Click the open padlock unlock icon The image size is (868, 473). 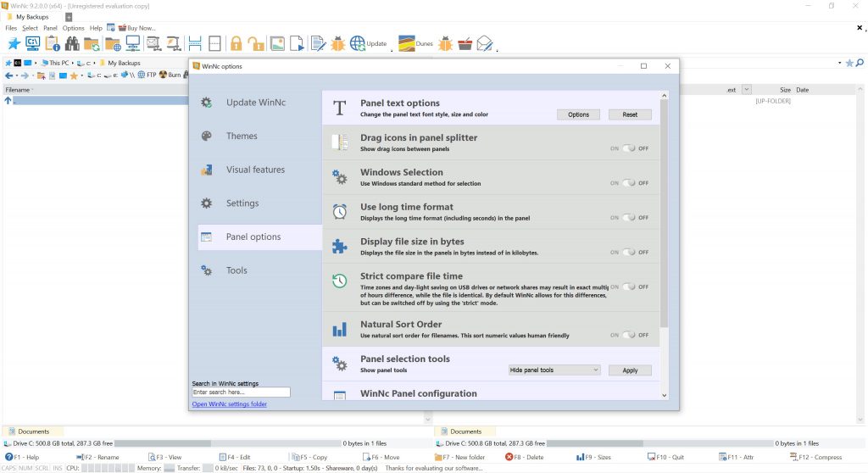(256, 43)
